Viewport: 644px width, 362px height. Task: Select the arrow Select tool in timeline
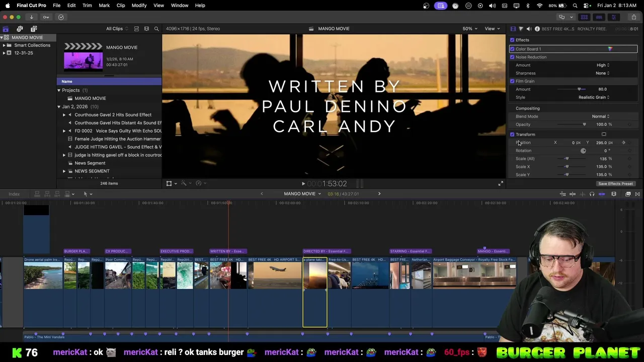(87, 194)
